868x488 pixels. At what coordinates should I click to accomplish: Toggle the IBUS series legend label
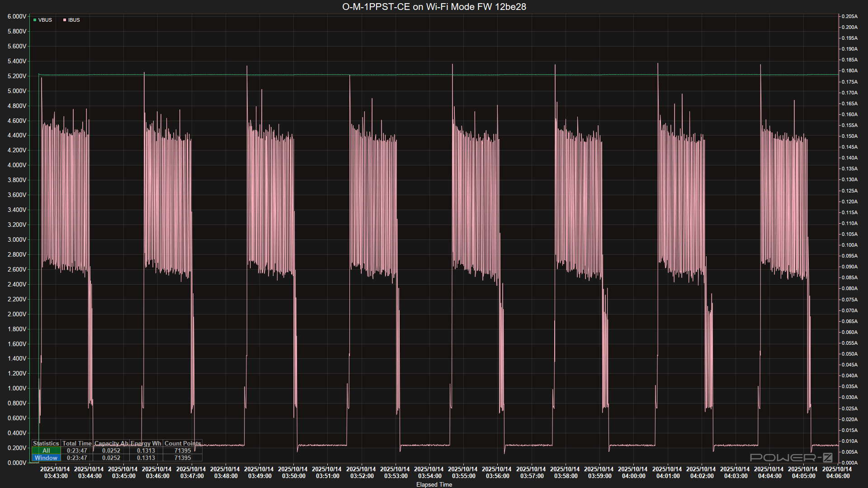tap(74, 20)
